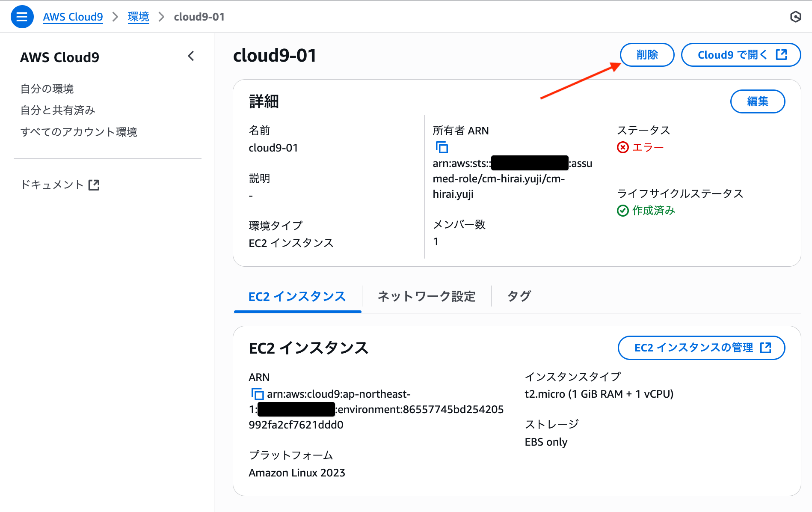Open the AWS Cloud9 breadcrumb link
The image size is (812, 512).
(x=73, y=17)
